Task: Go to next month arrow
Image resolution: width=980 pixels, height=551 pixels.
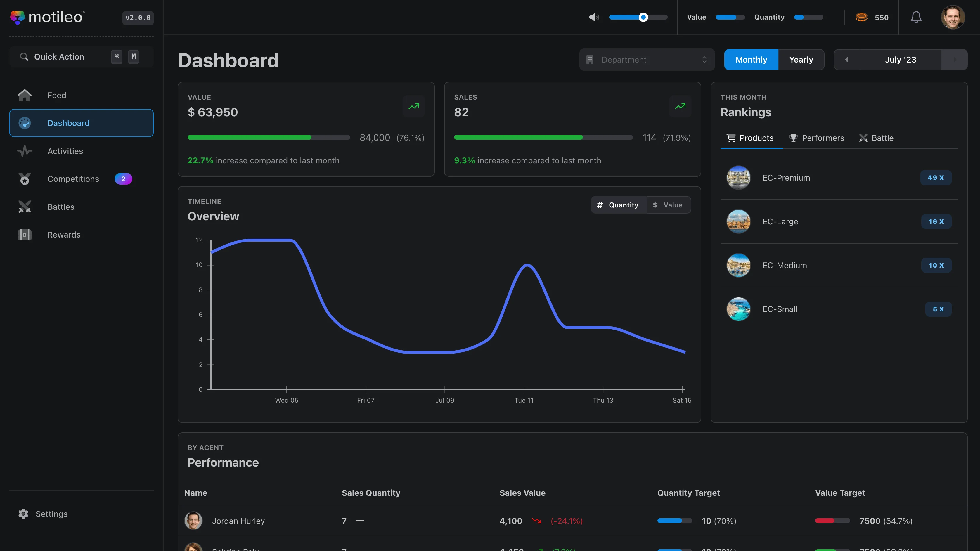Action: click(x=955, y=60)
